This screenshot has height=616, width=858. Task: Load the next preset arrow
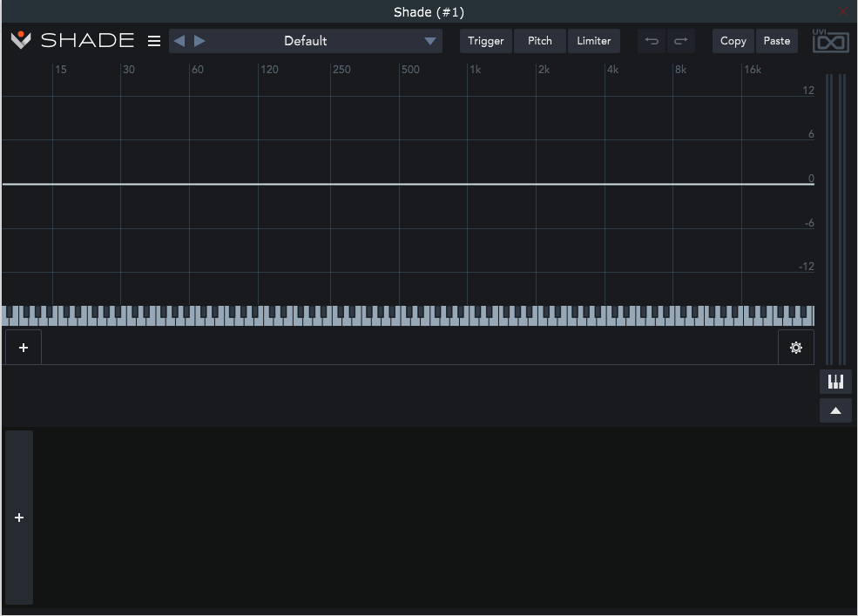pos(199,41)
